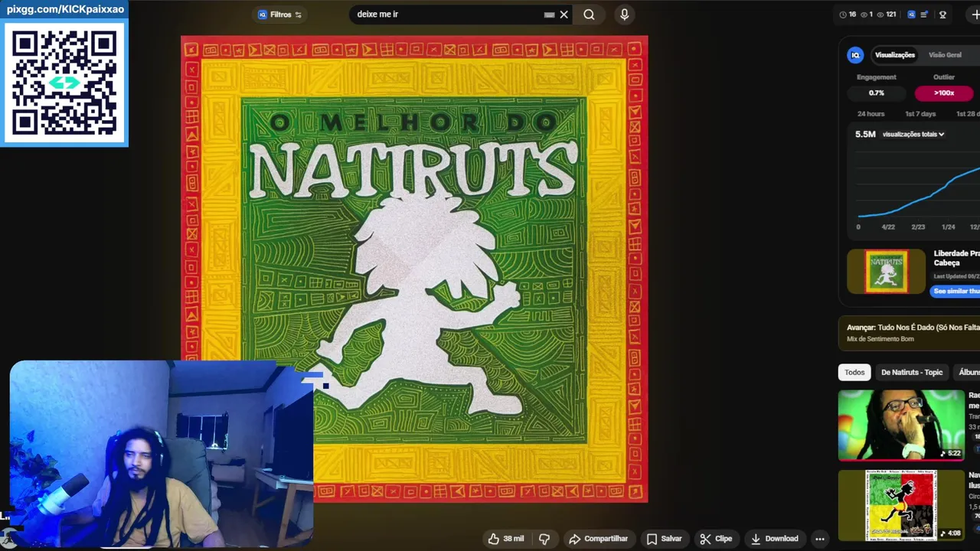Save video using Salvar button
Viewport: 980px width, 551px height.
664,539
